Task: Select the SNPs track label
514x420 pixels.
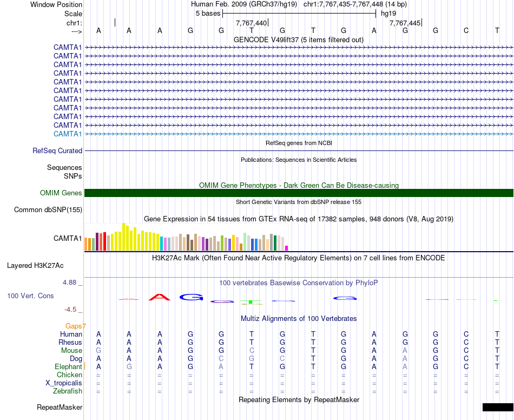Action: tap(73, 176)
